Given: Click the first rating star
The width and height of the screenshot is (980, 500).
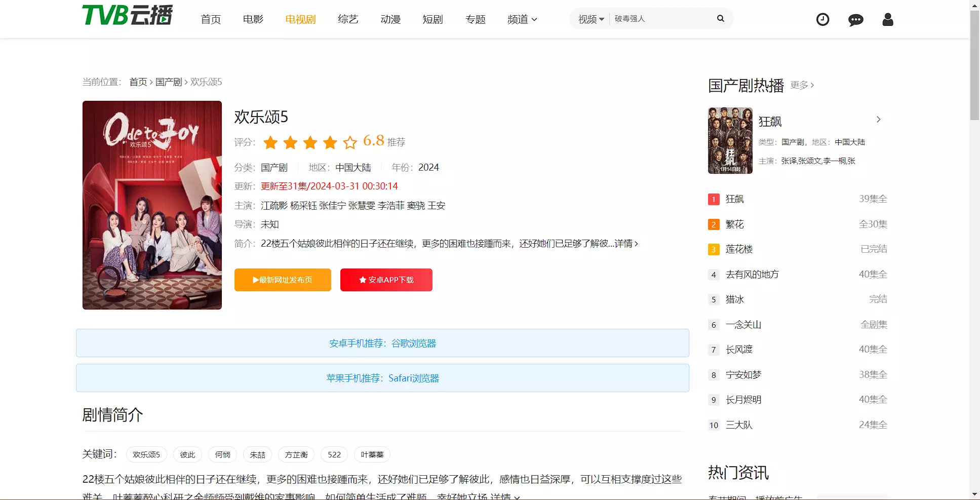Looking at the screenshot, I should [270, 142].
